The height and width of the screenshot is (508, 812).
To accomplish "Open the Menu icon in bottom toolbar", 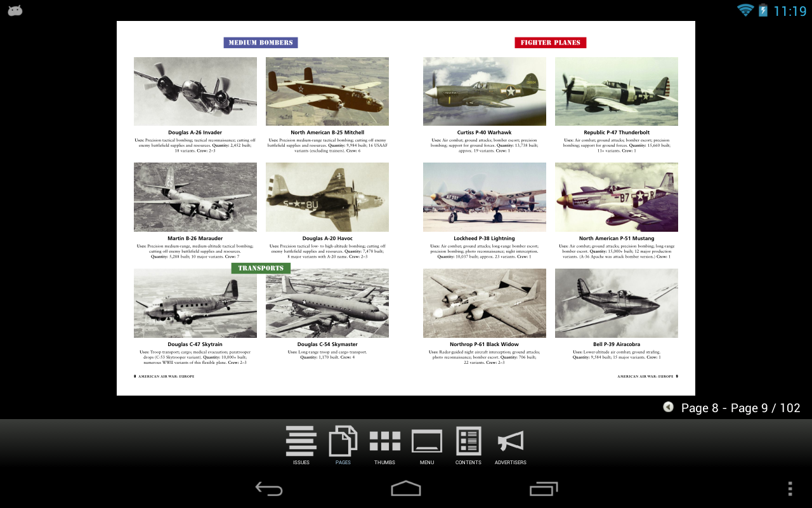I will click(427, 446).
